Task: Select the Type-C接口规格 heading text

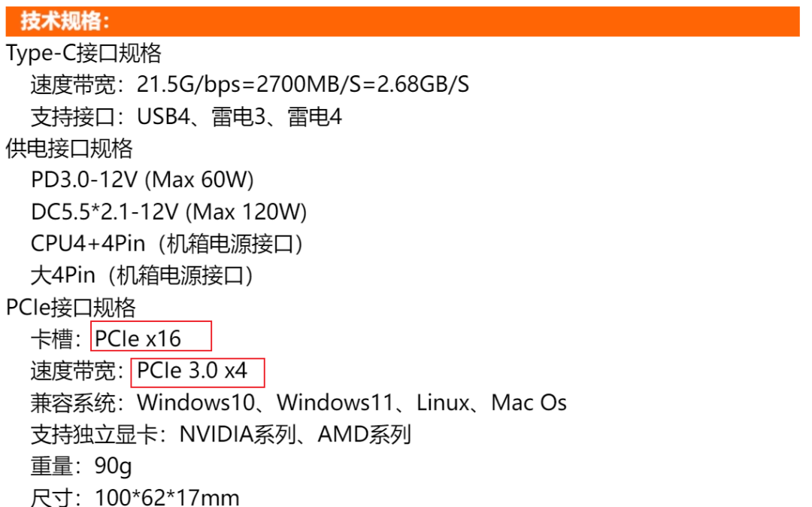Action: click(x=83, y=53)
